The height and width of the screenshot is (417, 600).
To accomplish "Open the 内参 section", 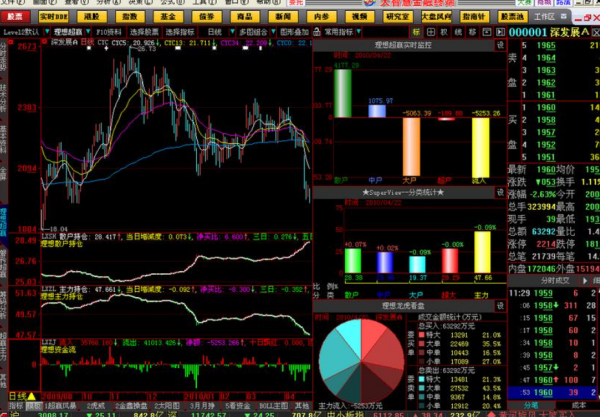I will [321, 17].
